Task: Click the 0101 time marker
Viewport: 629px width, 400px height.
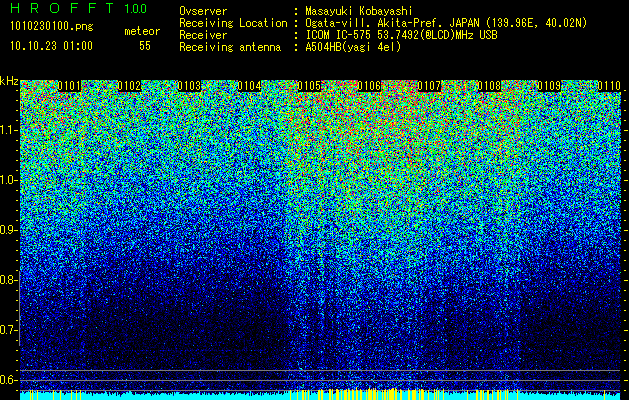Action: pyautogui.click(x=69, y=86)
